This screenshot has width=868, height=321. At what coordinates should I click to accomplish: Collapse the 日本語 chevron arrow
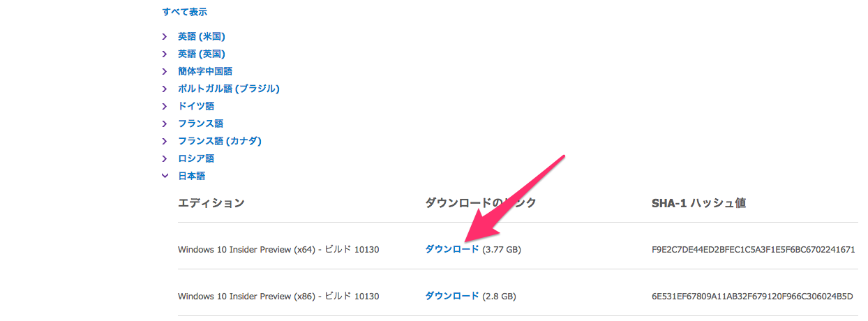(x=165, y=176)
